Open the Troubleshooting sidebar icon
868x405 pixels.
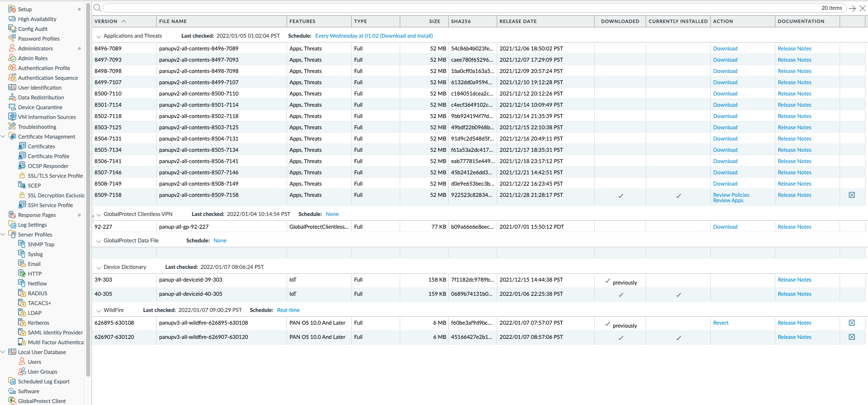(x=12, y=127)
